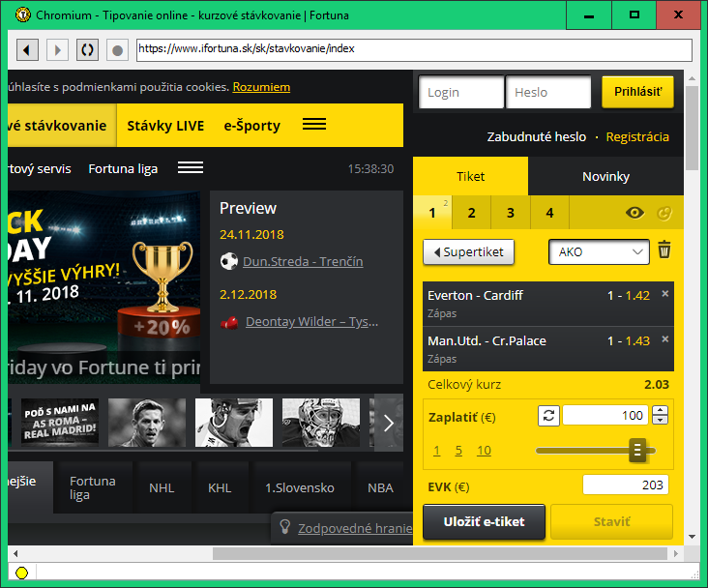The height and width of the screenshot is (588, 708).
Task: Select the 1.Slovensko sports tab
Action: (300, 487)
